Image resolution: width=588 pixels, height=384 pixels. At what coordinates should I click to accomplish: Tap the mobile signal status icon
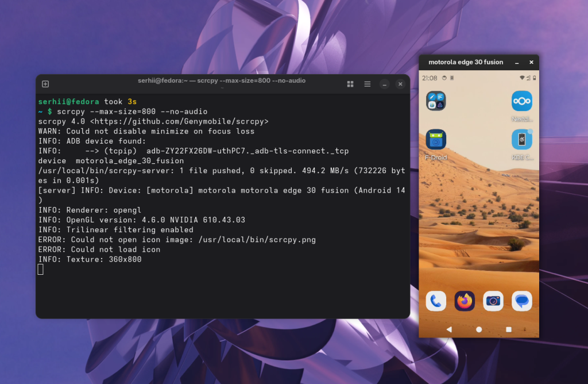[528, 78]
